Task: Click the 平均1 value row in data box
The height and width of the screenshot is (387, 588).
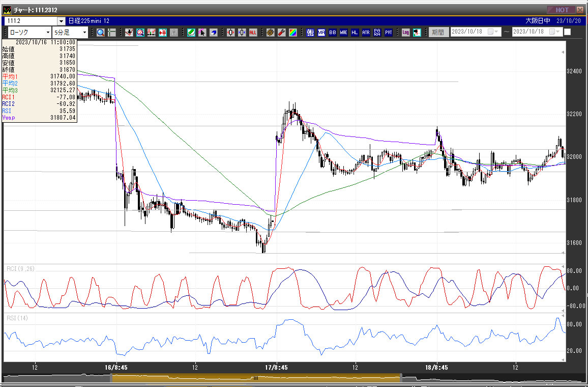Action: pos(39,76)
